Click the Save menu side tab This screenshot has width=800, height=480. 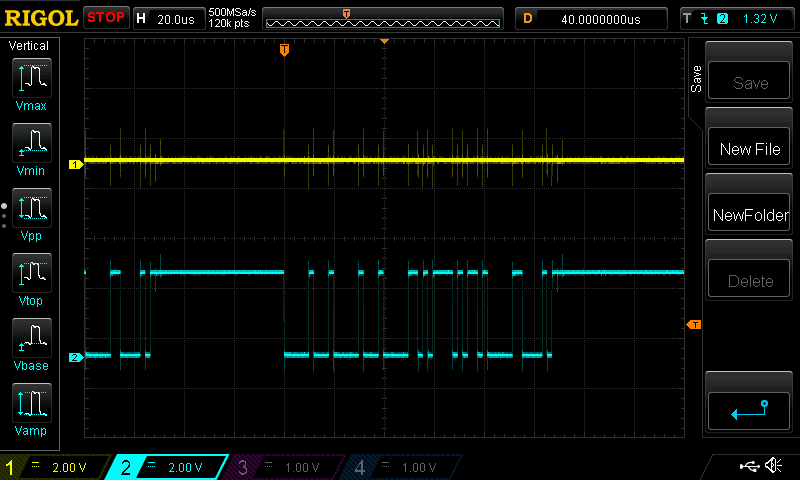click(696, 79)
